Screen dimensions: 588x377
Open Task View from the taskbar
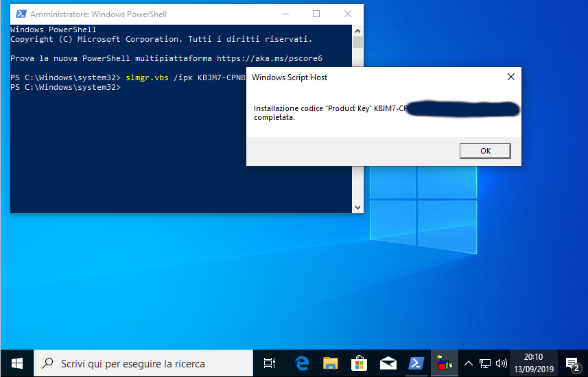(269, 363)
